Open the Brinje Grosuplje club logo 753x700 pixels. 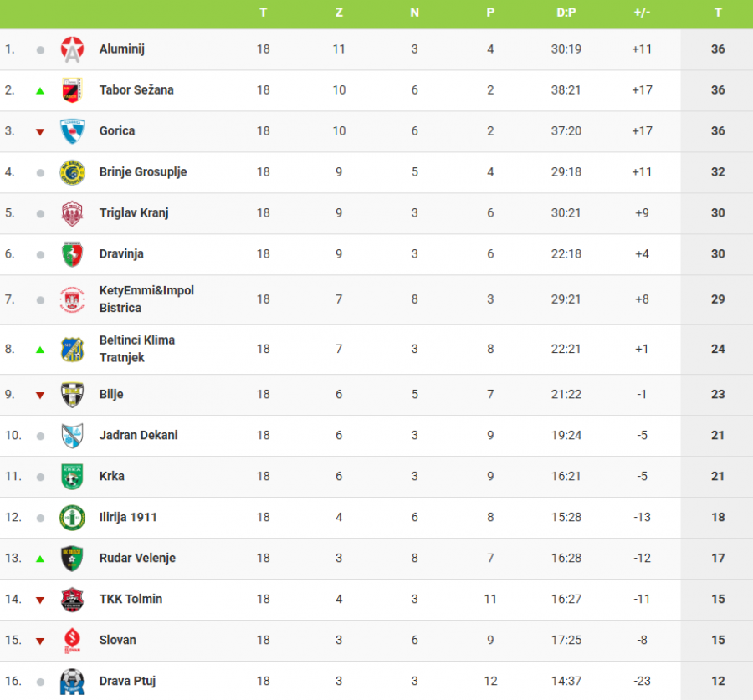click(73, 172)
